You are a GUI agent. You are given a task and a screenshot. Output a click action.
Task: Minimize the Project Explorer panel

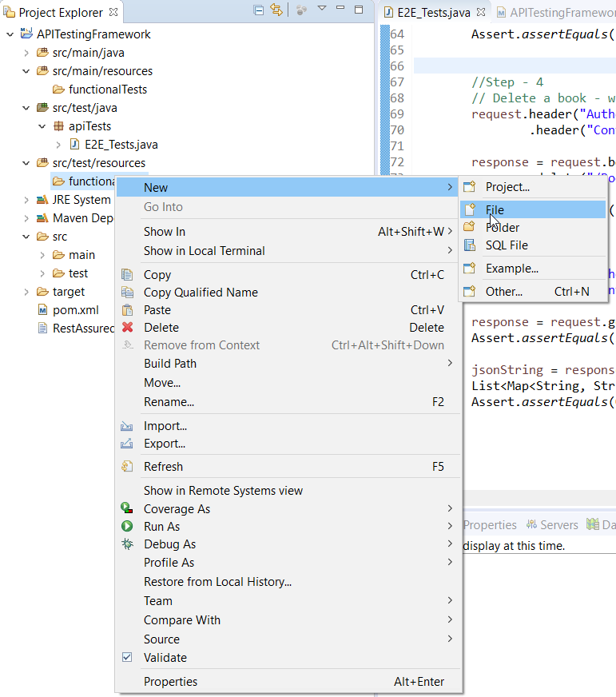(340, 8)
